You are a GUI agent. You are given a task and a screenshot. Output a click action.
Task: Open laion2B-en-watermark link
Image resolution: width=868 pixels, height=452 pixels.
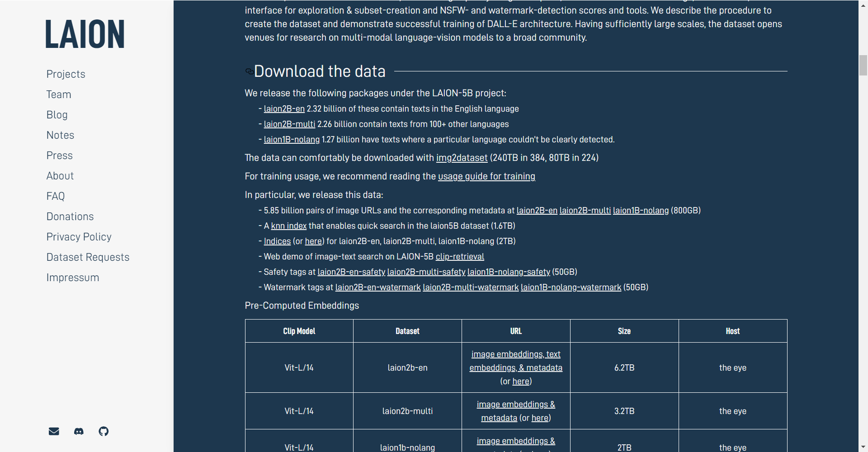click(x=378, y=287)
